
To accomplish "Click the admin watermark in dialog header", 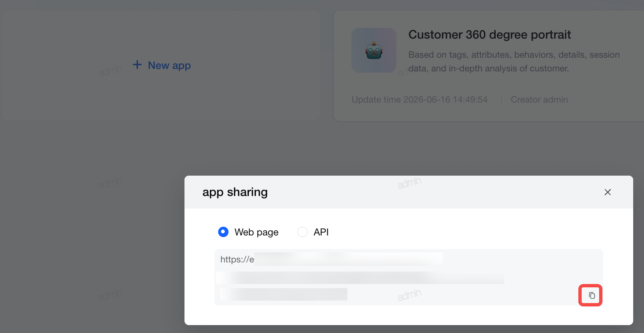I will [410, 183].
